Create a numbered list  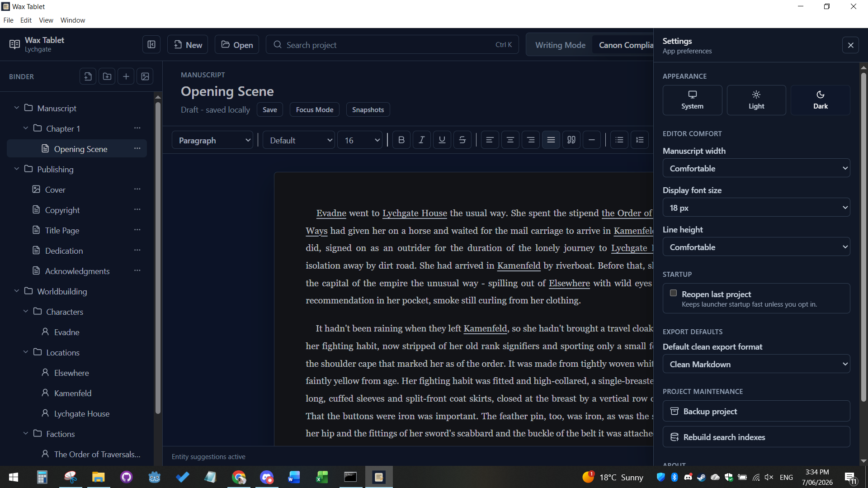640,140
